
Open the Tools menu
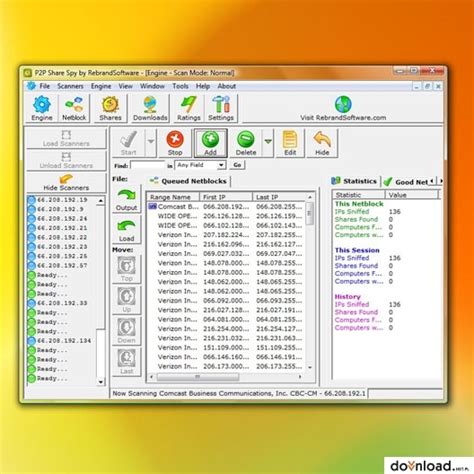(x=180, y=86)
